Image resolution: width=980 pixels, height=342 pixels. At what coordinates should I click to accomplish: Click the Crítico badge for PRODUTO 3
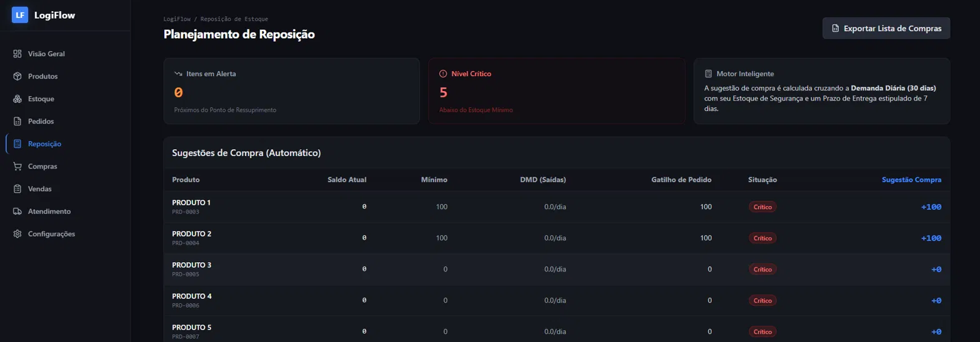pos(762,269)
